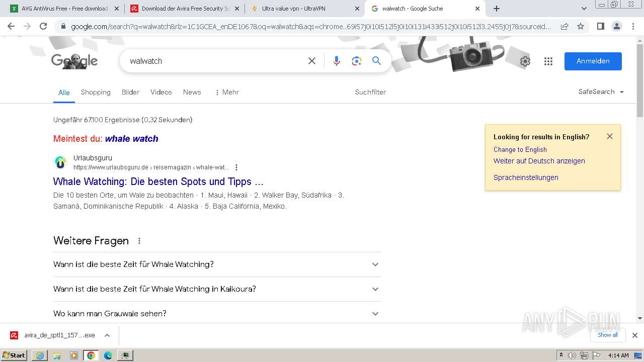
Task: Open options arrow for the avira download
Action: [107, 335]
